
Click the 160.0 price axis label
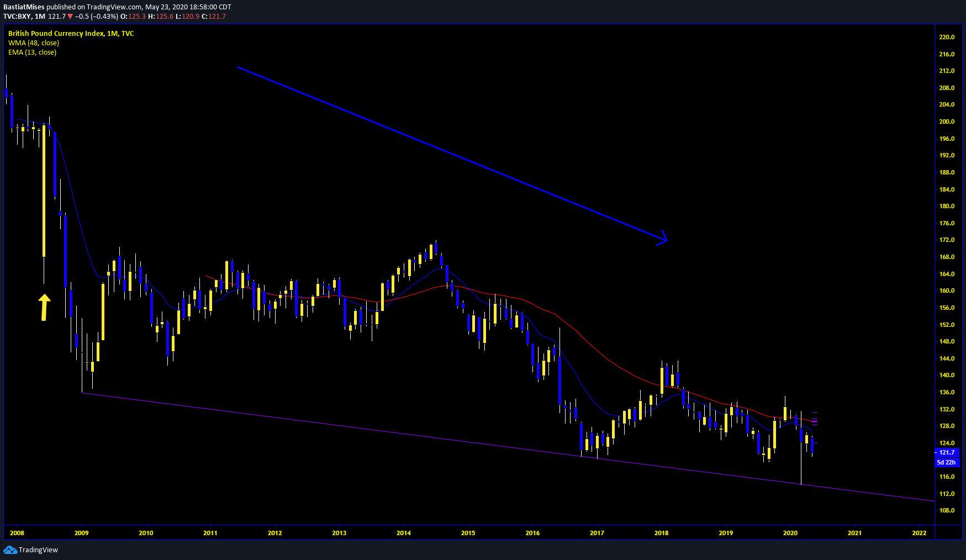coord(947,290)
